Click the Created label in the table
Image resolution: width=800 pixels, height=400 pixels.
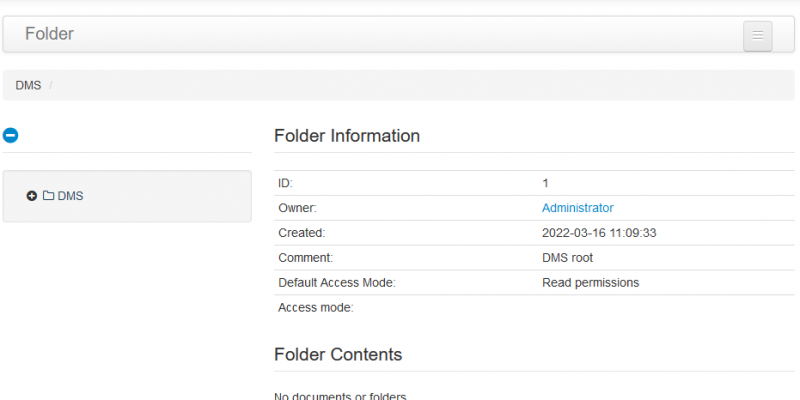(302, 233)
